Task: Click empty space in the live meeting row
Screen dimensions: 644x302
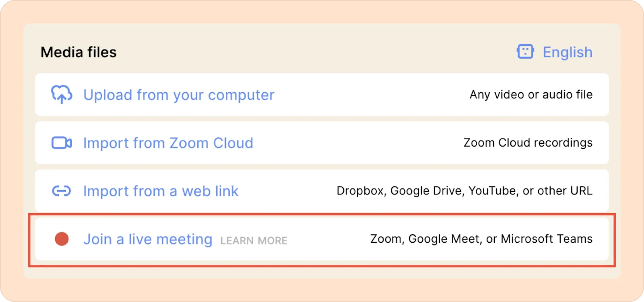Action: click(328, 239)
